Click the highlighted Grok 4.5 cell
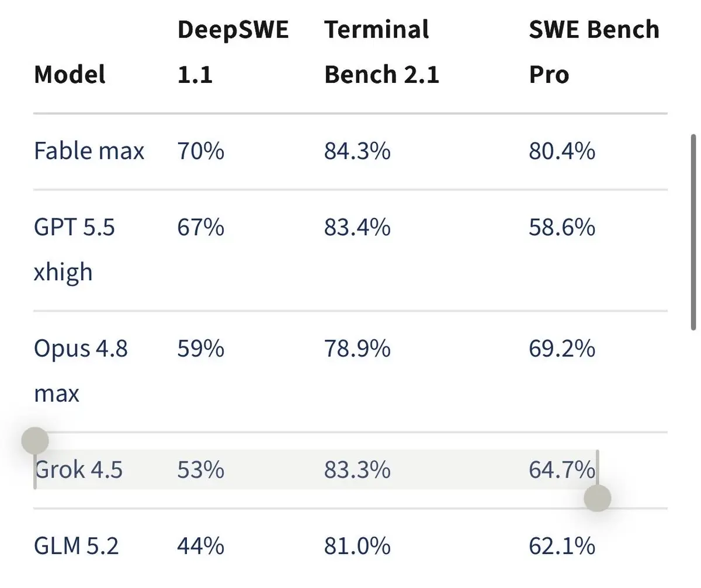Screen dimensions: 701x588 pos(78,469)
